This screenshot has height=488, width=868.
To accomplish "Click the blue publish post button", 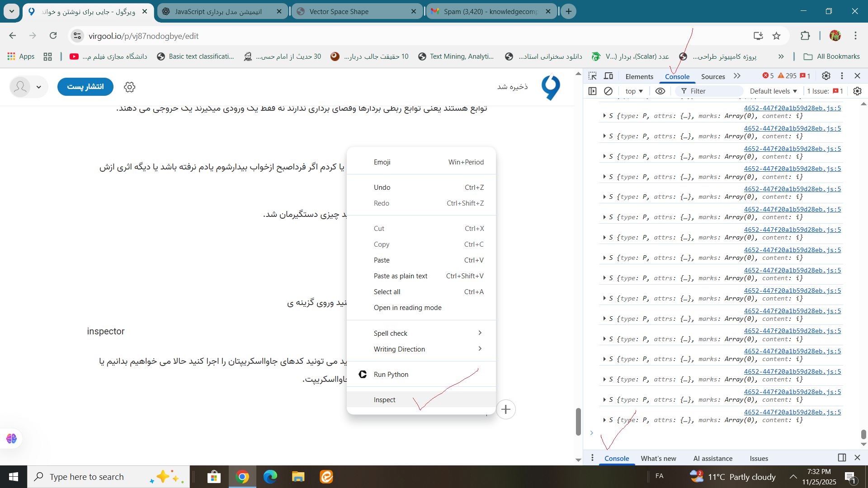I will [85, 86].
